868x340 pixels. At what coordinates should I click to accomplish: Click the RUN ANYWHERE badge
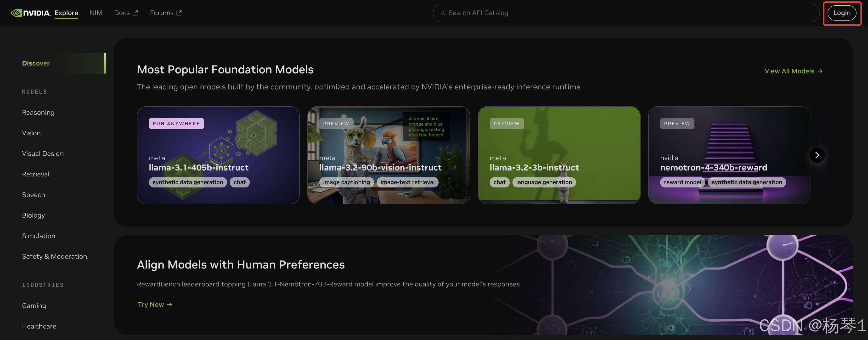[176, 124]
